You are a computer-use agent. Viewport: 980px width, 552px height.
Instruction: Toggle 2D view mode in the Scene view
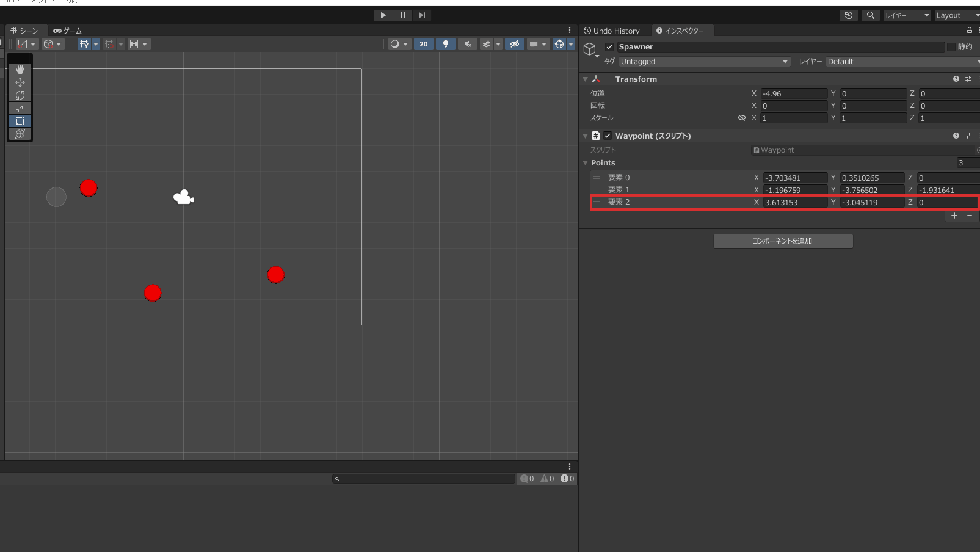click(x=423, y=43)
